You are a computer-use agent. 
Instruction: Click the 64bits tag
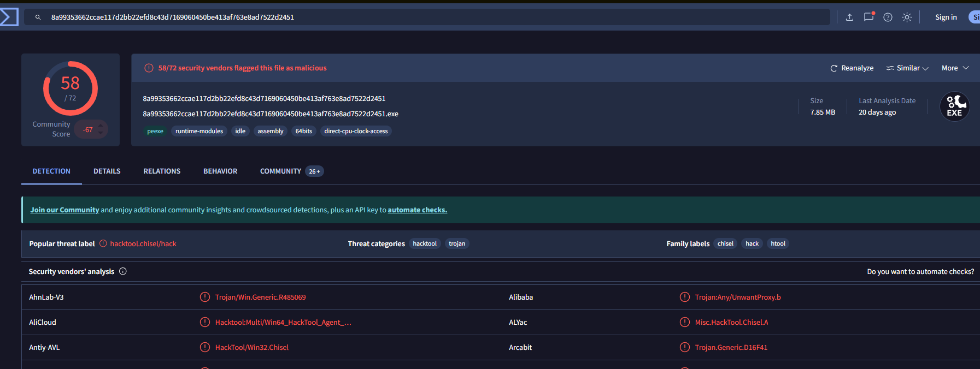coord(304,131)
